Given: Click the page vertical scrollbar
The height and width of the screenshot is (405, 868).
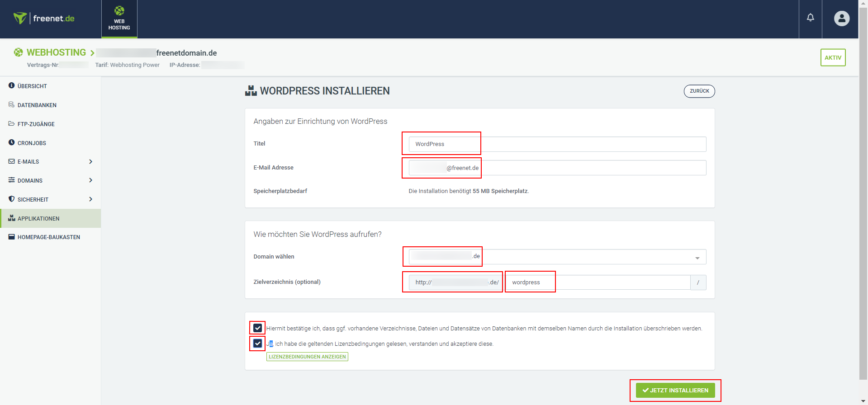Looking at the screenshot, I should [x=863, y=194].
